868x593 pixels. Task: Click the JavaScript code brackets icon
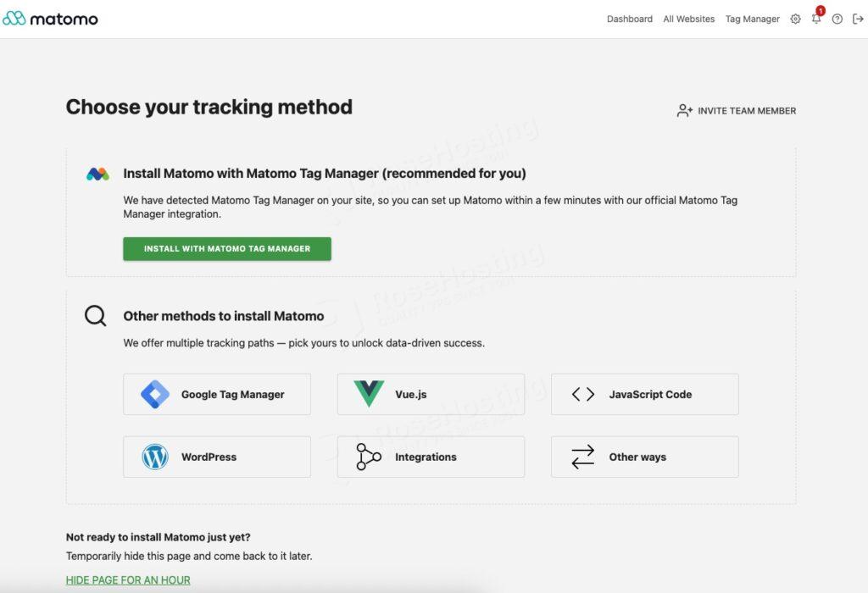[583, 395]
